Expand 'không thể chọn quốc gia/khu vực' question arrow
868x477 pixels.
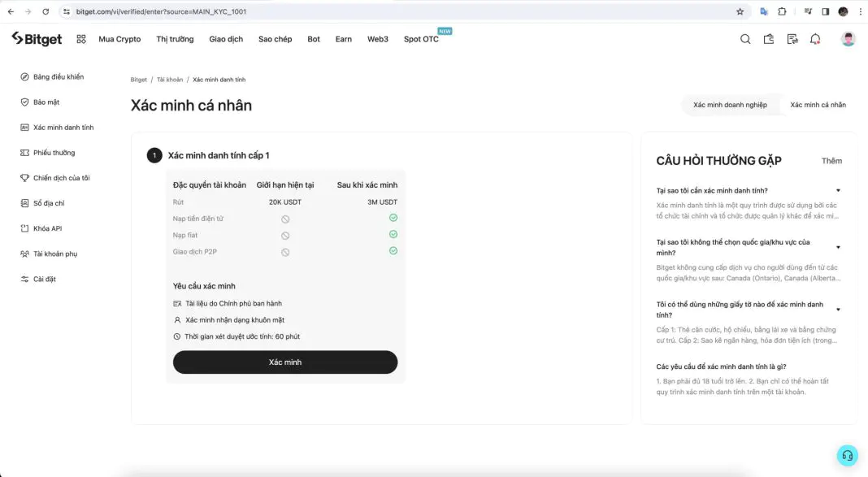tap(838, 247)
